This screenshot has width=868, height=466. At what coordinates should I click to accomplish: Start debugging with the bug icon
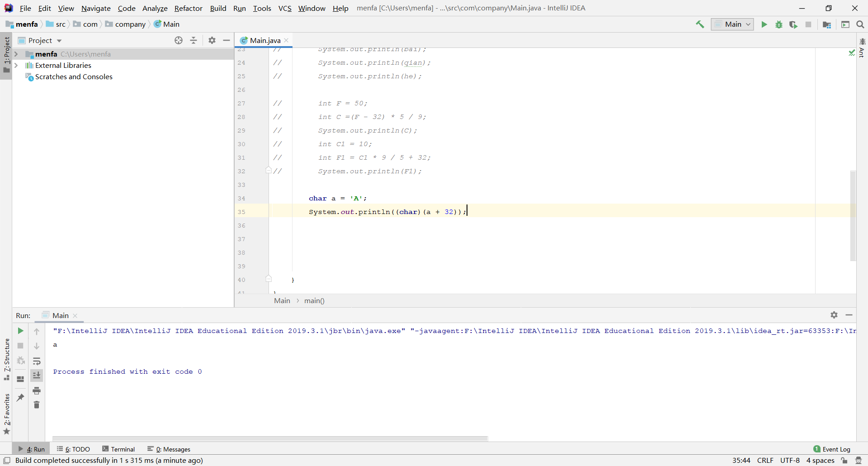(x=779, y=24)
